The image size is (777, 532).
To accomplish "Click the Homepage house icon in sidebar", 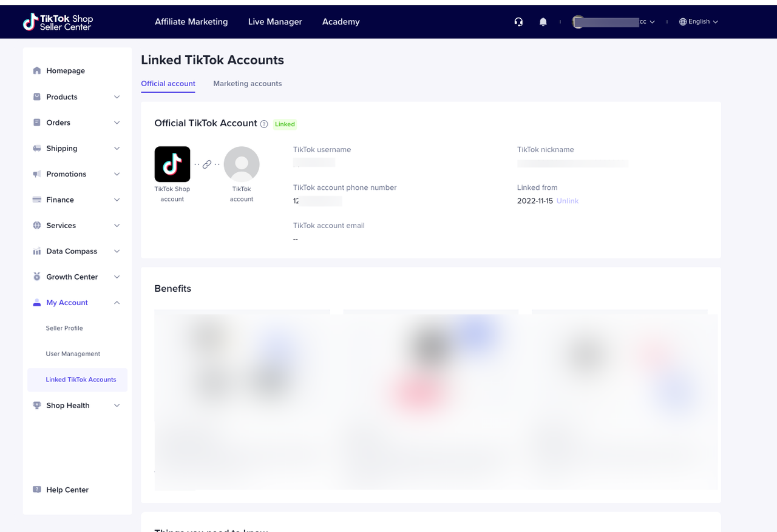I will click(36, 70).
